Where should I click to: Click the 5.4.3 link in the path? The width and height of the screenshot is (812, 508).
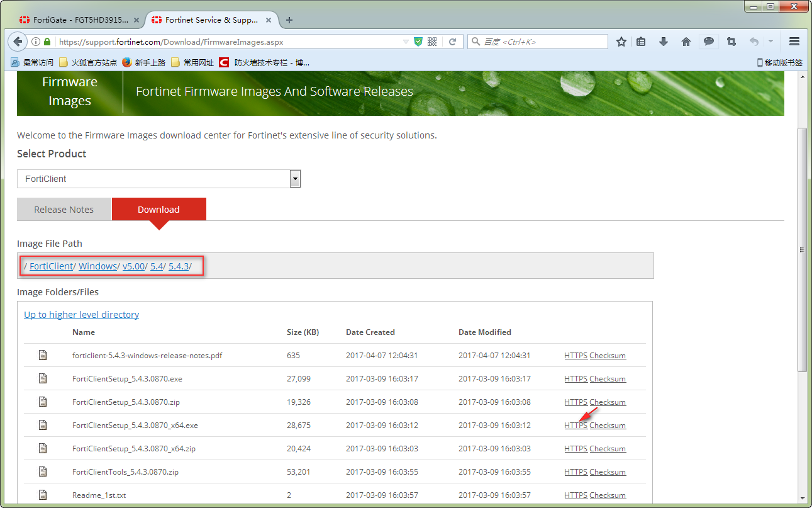(179, 266)
